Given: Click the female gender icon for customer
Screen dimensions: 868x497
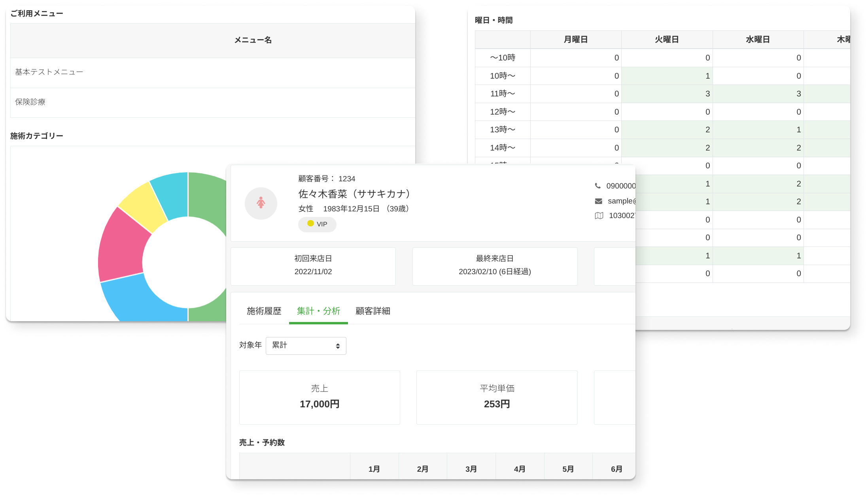Looking at the screenshot, I should click(261, 203).
